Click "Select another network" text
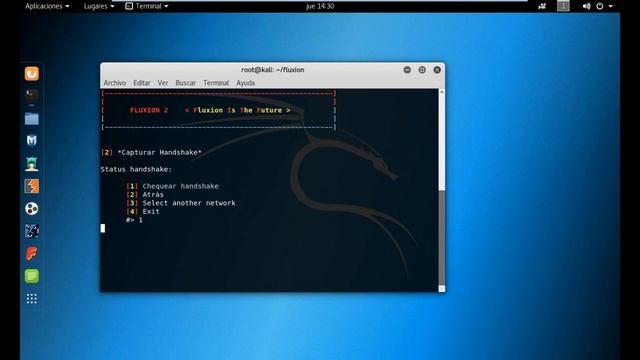 (189, 203)
